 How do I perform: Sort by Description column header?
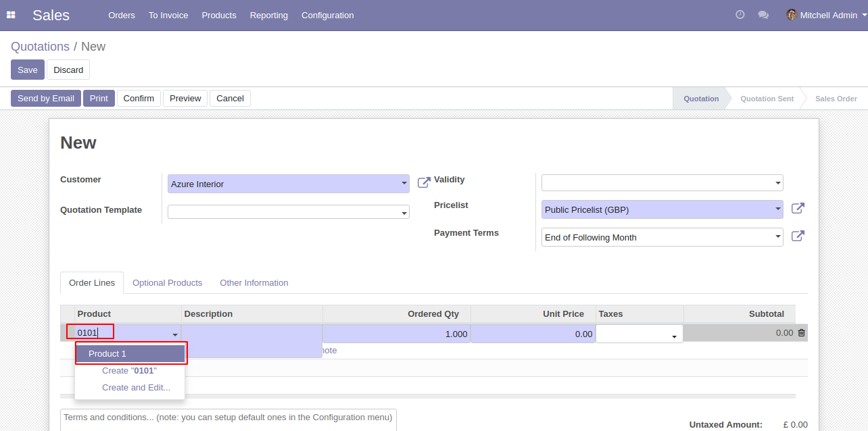[x=252, y=314]
